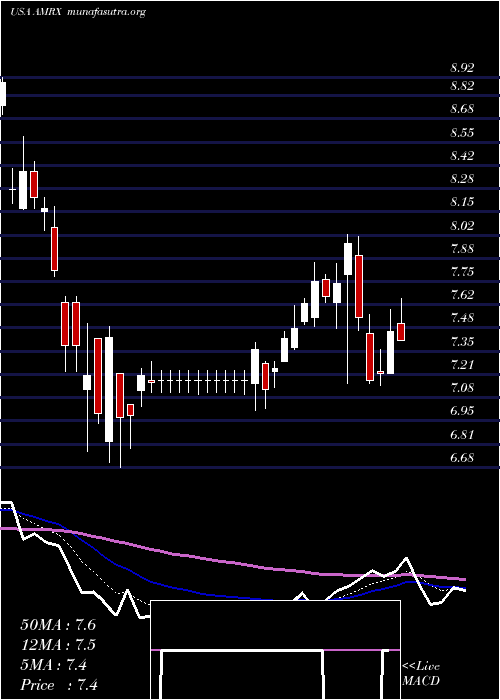Click the 7.08 price axis label
The image size is (500, 700).
pyautogui.click(x=462, y=388)
